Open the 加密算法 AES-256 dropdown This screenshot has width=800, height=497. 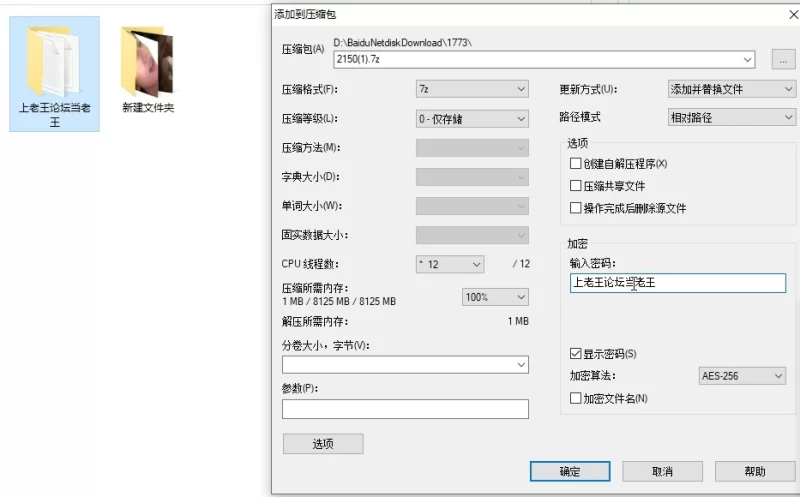click(742, 376)
